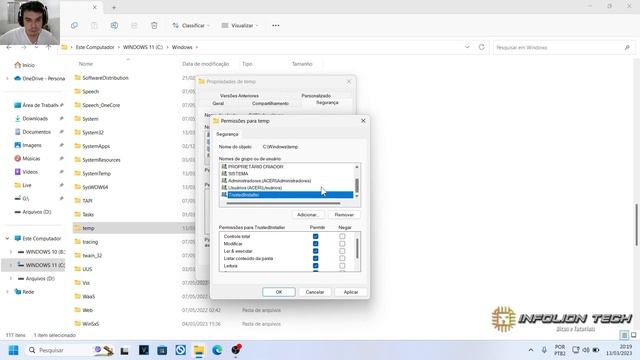Image resolution: width=640 pixels, height=360 pixels.
Task: Expand the WINDOWS 10 drive node
Action: pos(11,252)
